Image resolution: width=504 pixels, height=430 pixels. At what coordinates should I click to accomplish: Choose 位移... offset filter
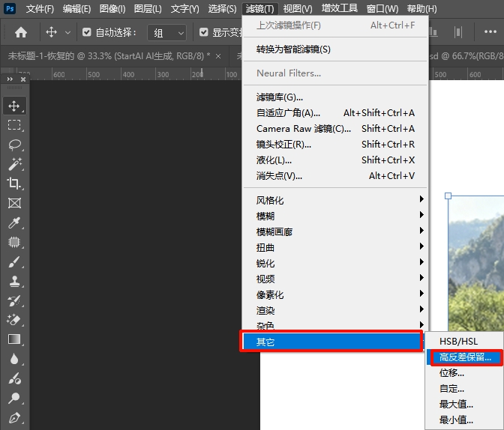tap(465, 373)
